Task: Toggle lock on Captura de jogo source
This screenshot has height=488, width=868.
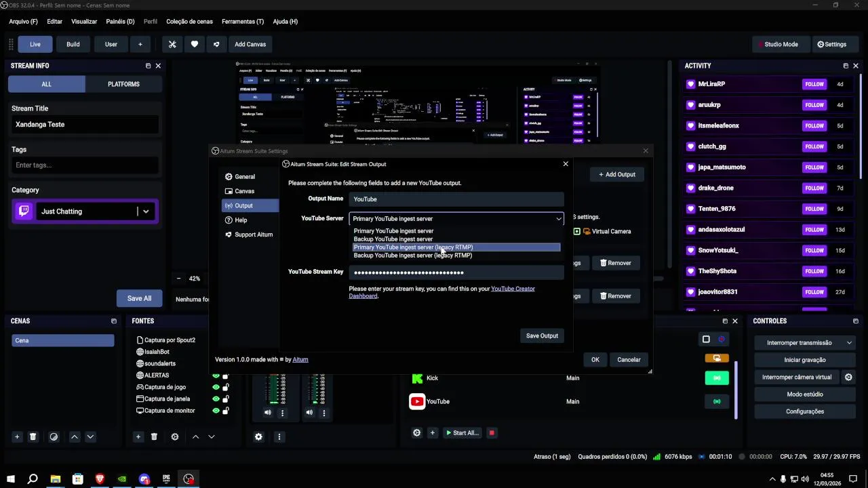Action: 226,387
